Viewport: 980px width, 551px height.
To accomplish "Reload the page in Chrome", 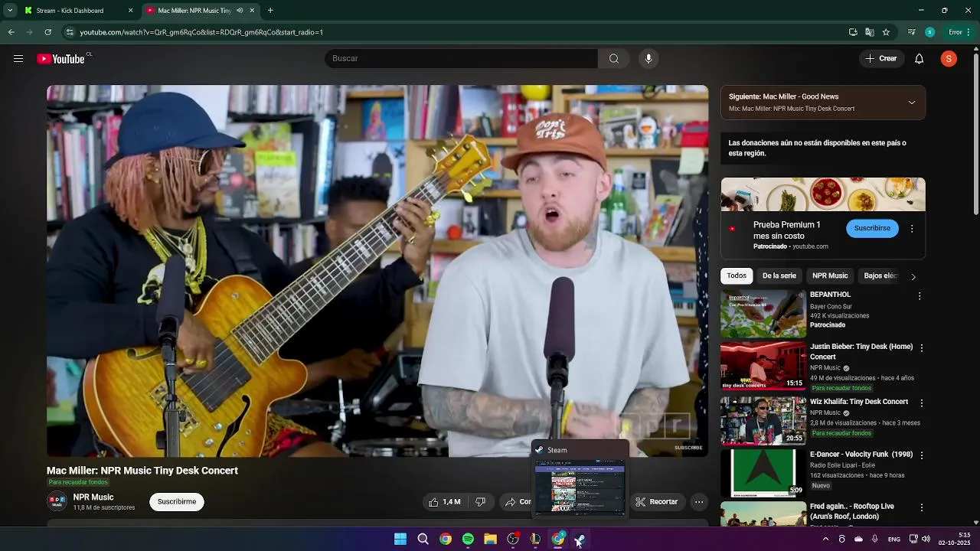I will pyautogui.click(x=47, y=32).
